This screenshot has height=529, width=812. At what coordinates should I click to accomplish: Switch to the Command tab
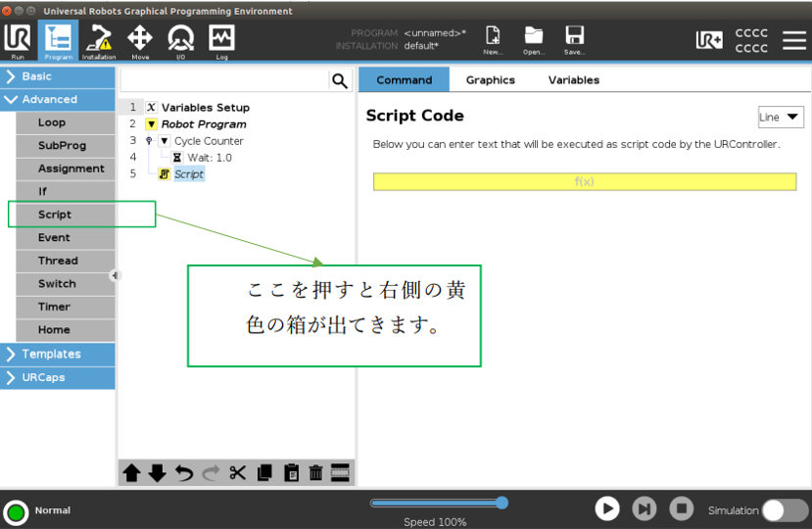pos(404,80)
